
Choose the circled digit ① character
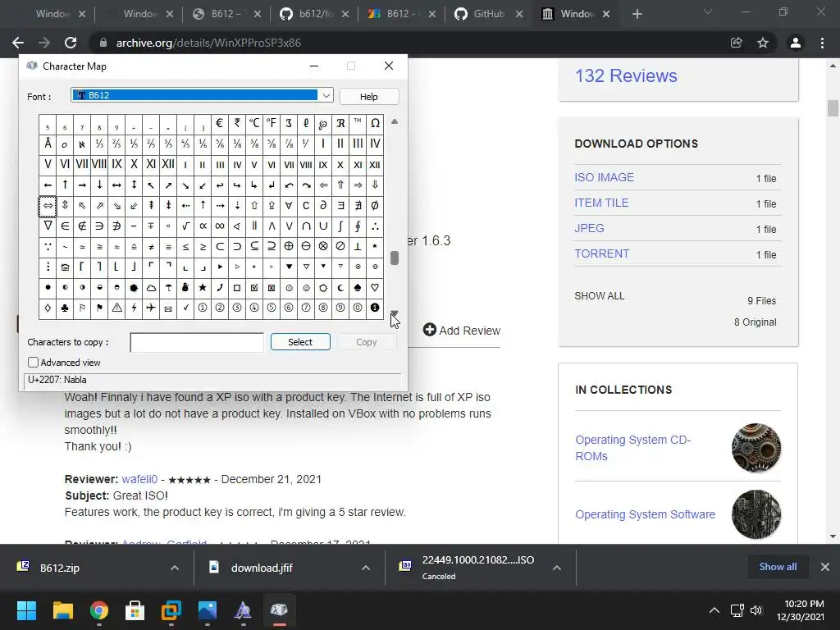(x=203, y=308)
